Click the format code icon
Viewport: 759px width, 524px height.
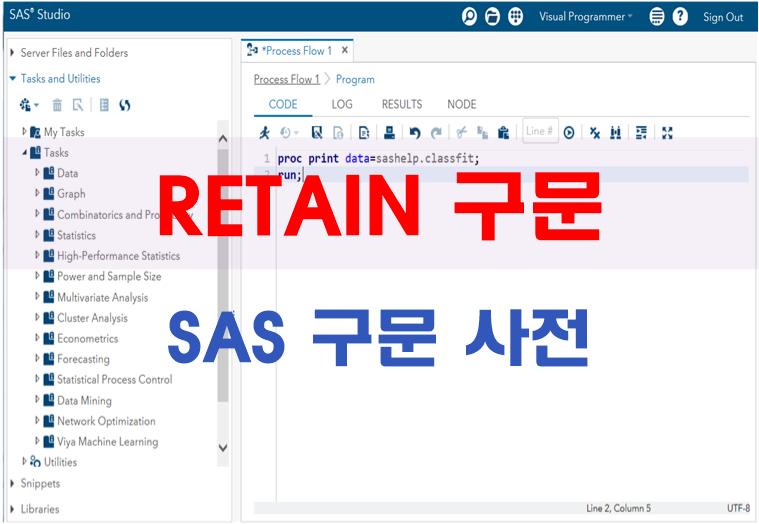pyautogui.click(x=641, y=133)
